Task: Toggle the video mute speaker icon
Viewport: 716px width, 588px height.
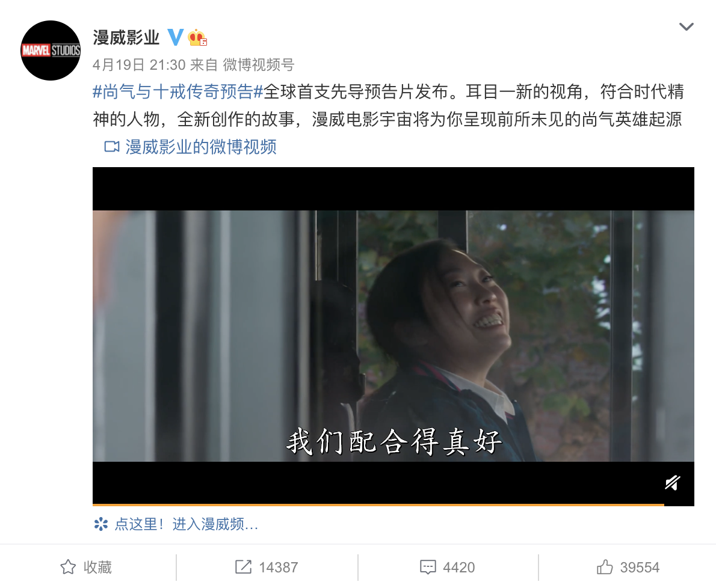Action: coord(672,482)
